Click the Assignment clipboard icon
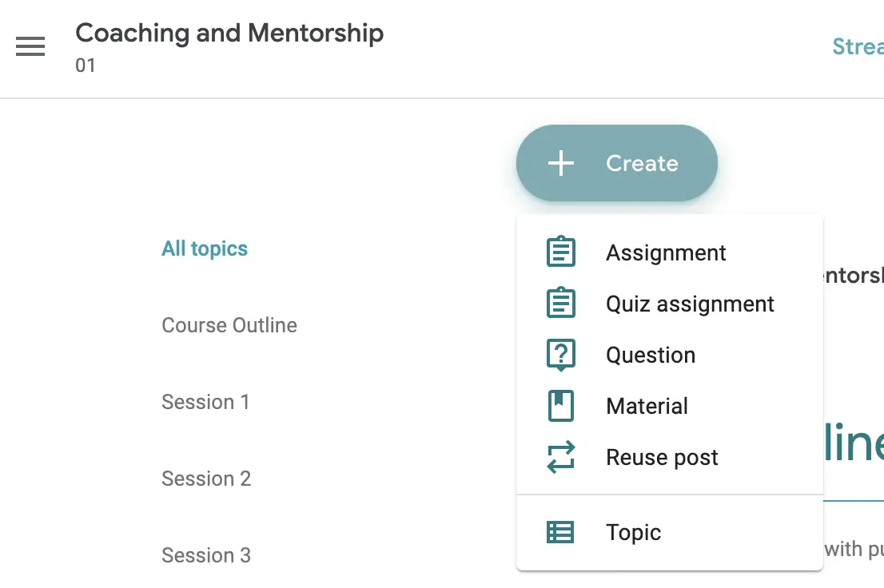This screenshot has height=588, width=884. click(x=560, y=252)
